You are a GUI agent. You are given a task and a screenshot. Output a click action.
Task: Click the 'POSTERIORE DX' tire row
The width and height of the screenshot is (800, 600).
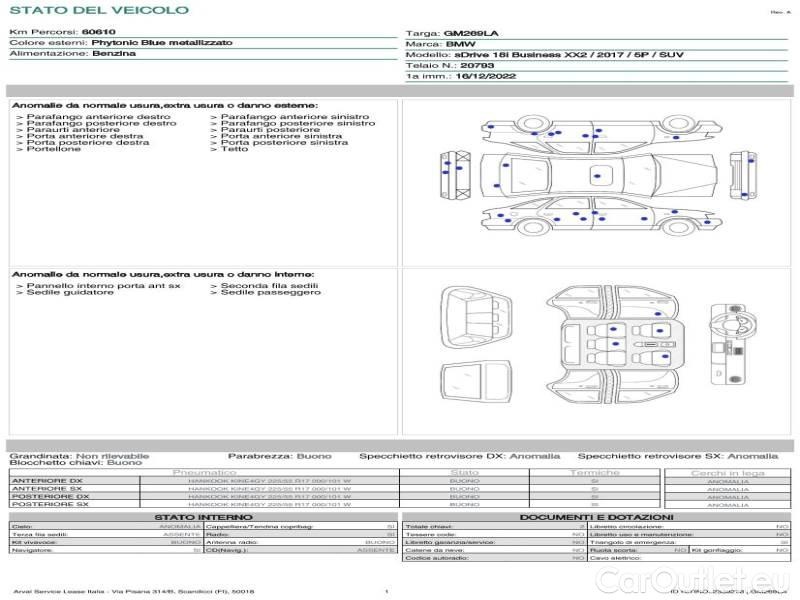coord(334,496)
